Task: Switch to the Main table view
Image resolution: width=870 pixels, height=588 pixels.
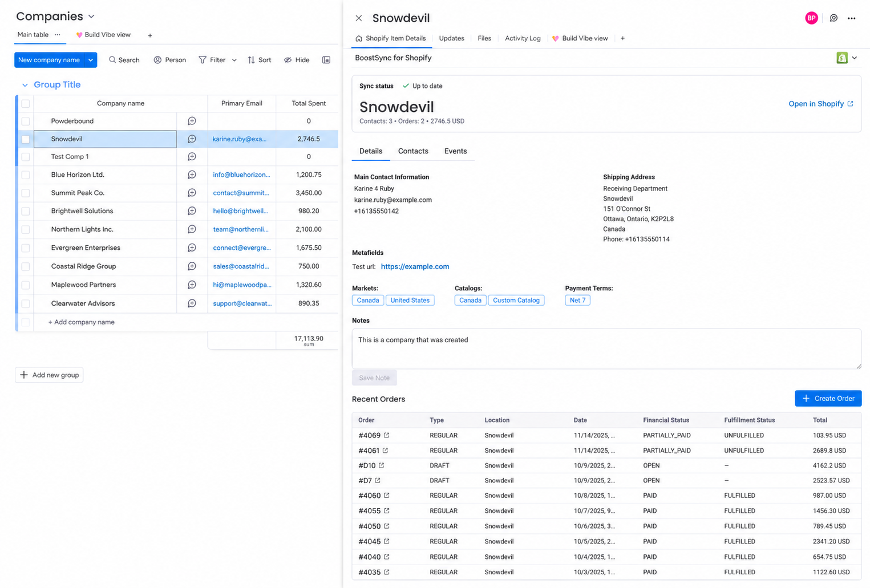Action: 33,35
